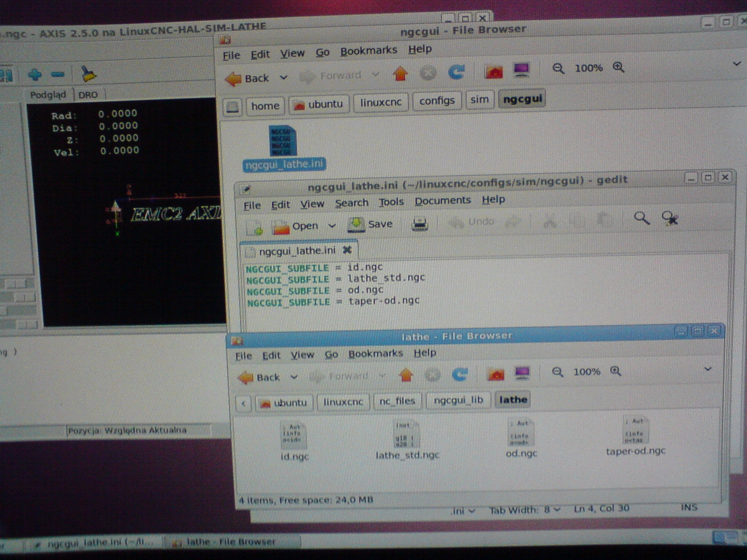Zoom in in ngcgui File Browser

click(618, 67)
